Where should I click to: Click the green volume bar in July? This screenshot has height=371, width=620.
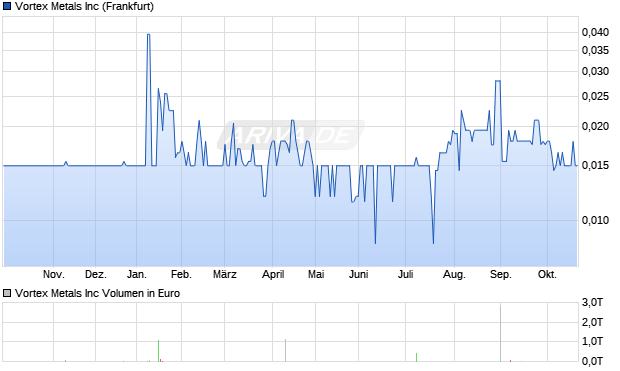coord(416,357)
